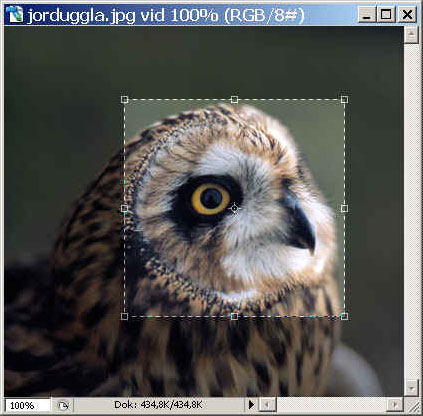This screenshot has height=416, width=423.
Task: Click the top-center transform handle
Action: click(x=234, y=99)
